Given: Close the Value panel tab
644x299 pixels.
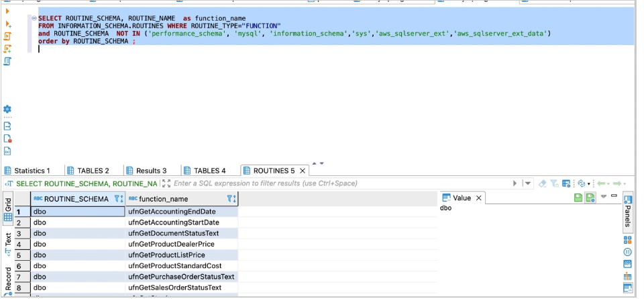Looking at the screenshot, I should pos(478,198).
